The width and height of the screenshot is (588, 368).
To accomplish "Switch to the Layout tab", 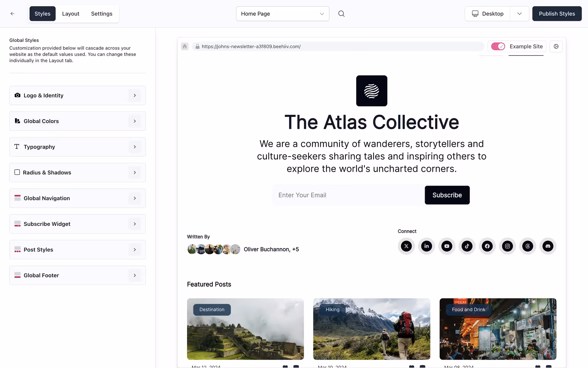I will [x=70, y=13].
